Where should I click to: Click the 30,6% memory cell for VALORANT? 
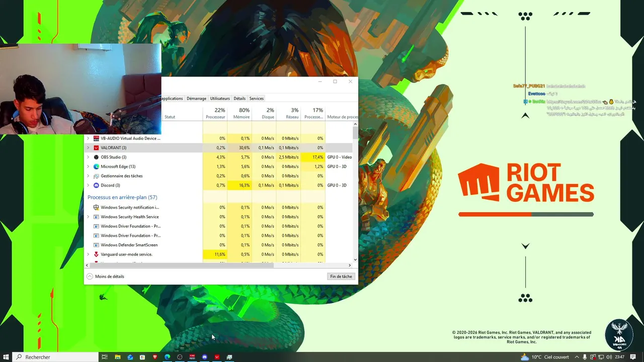coord(240,148)
